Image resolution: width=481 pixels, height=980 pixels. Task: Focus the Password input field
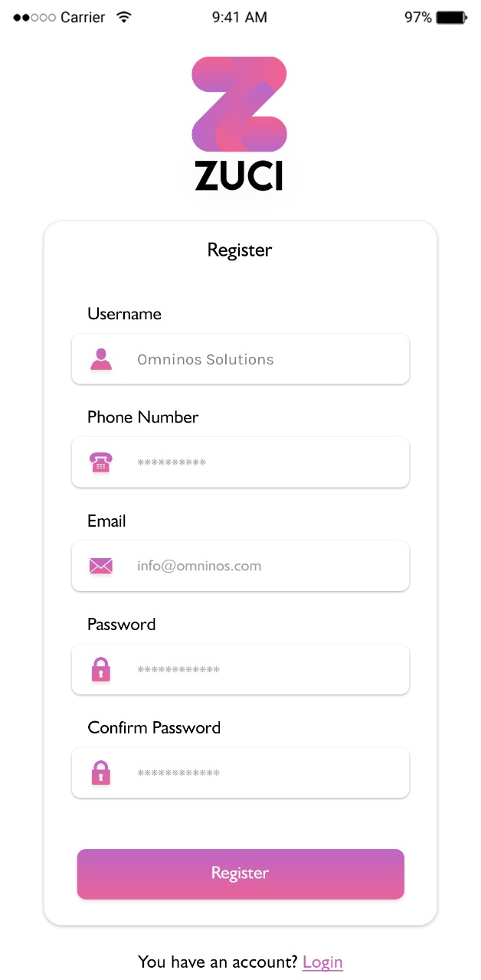tap(240, 670)
